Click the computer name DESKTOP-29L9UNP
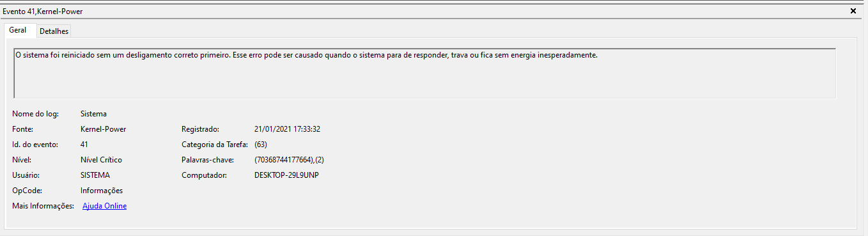This screenshot has width=868, height=236. click(x=286, y=175)
